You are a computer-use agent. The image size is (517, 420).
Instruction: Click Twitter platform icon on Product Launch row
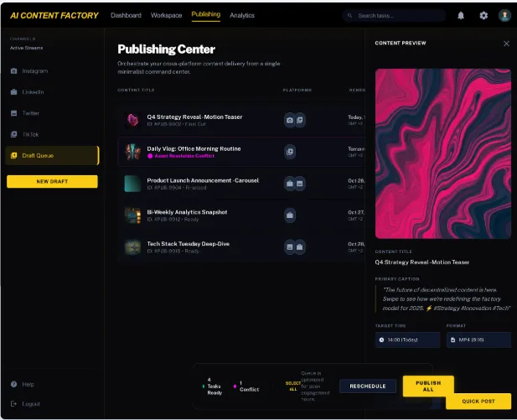299,184
